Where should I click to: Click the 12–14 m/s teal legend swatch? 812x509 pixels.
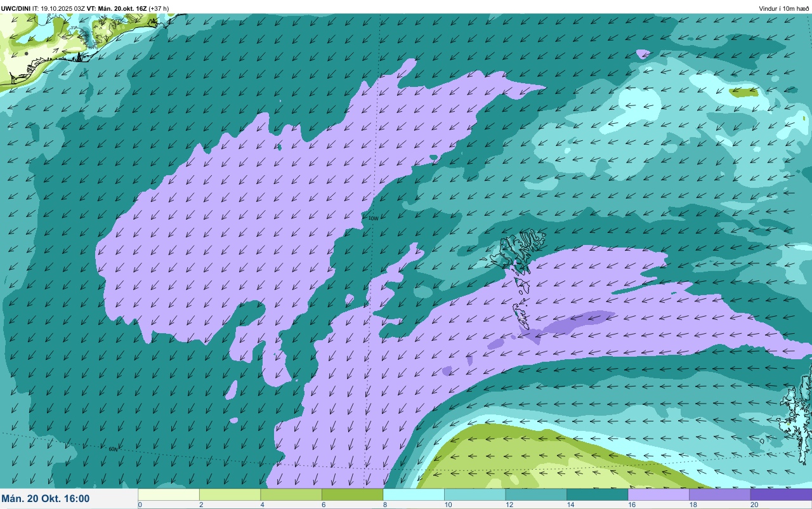536,494
